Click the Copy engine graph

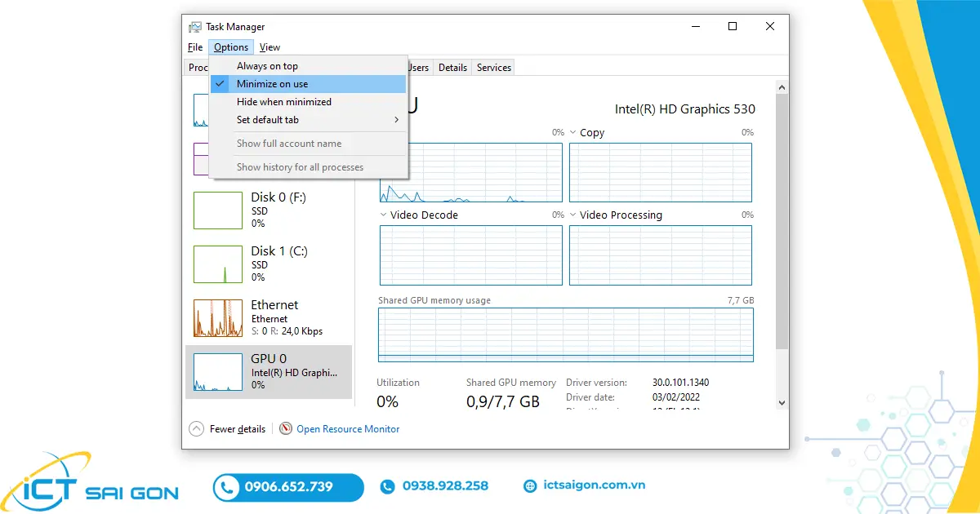click(x=661, y=173)
